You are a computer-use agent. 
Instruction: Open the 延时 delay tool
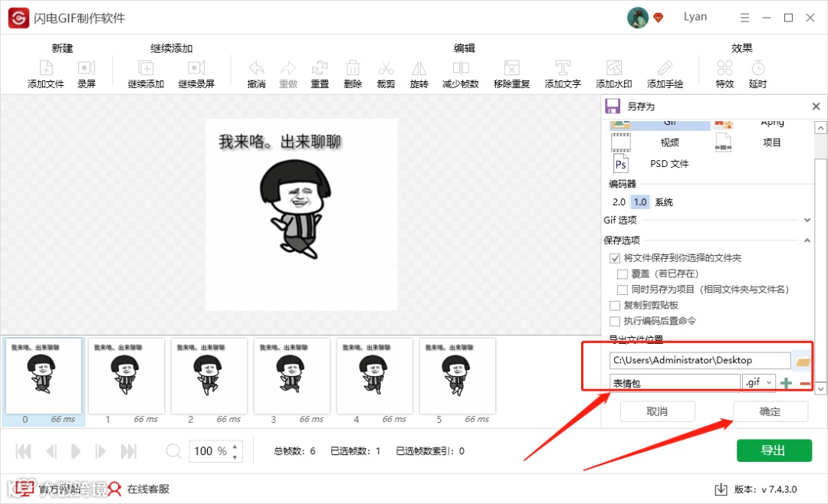point(757,68)
